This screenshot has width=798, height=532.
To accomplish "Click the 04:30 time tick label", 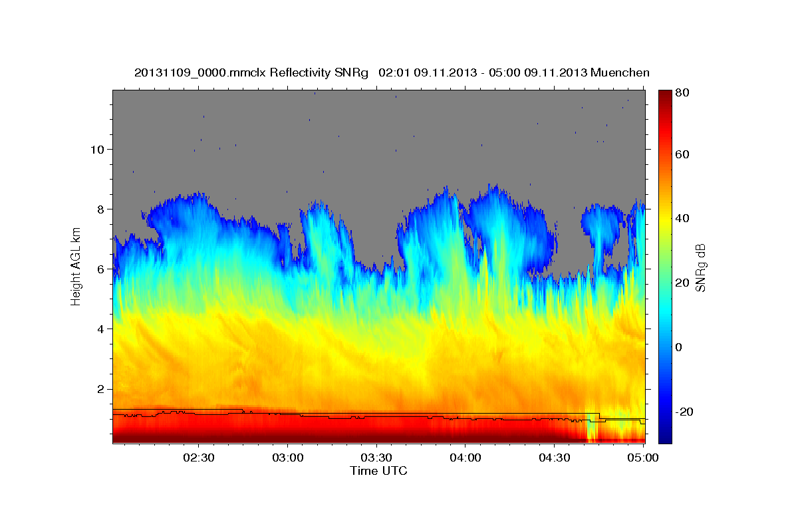I will point(554,458).
